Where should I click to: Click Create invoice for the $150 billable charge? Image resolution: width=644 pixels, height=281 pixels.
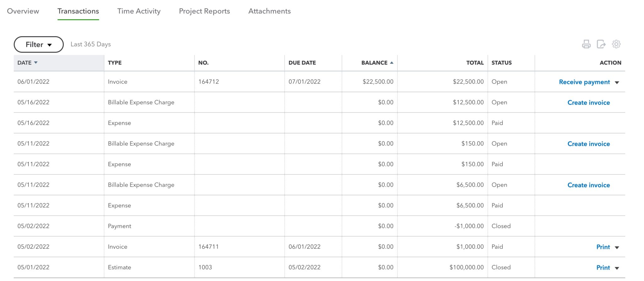588,144
